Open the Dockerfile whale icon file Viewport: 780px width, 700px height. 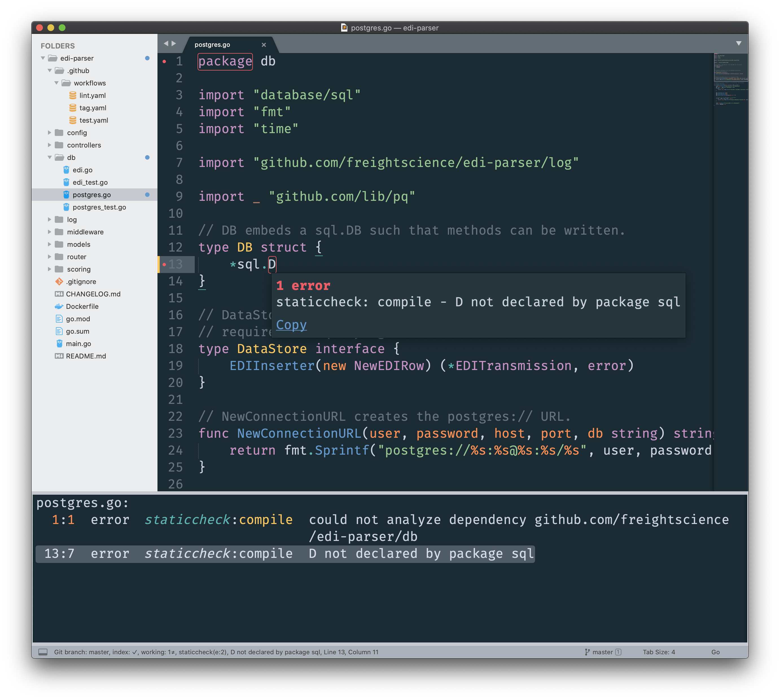pos(76,307)
